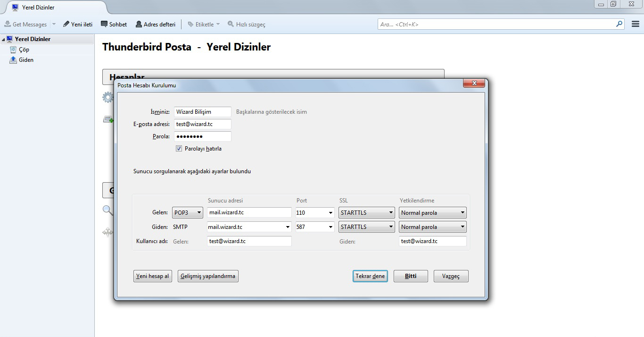644x337 pixels.
Task: Toggle the Hızlı süzgeç quick filter
Action: (x=247, y=24)
